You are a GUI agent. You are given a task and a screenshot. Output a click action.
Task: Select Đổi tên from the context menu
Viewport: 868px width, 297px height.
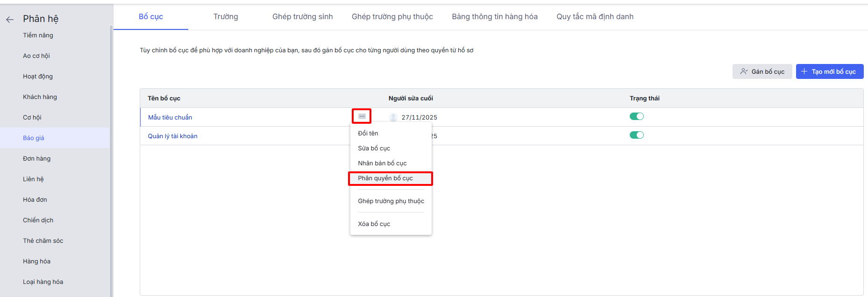(368, 133)
